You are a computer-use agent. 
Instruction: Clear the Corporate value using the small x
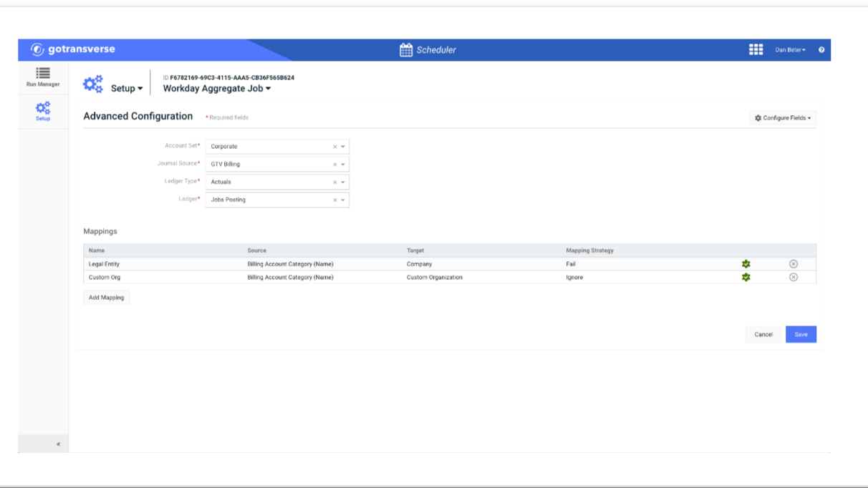point(334,146)
